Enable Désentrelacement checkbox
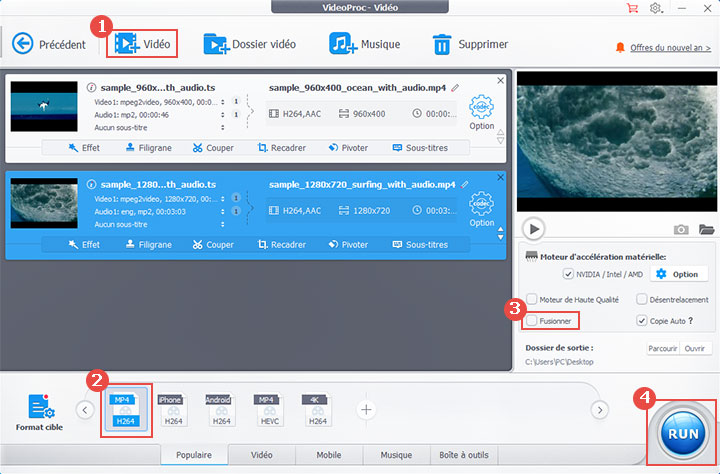The width and height of the screenshot is (720, 474). tap(641, 299)
